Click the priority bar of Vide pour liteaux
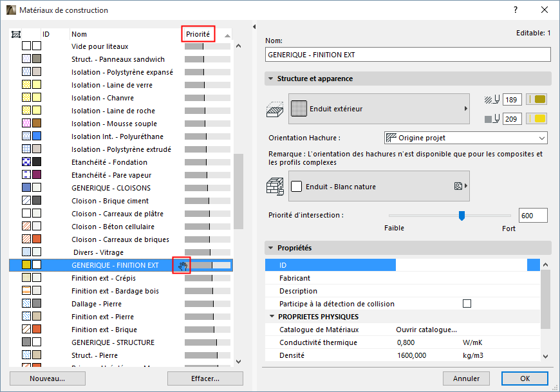The width and height of the screenshot is (560, 392). pos(207,46)
